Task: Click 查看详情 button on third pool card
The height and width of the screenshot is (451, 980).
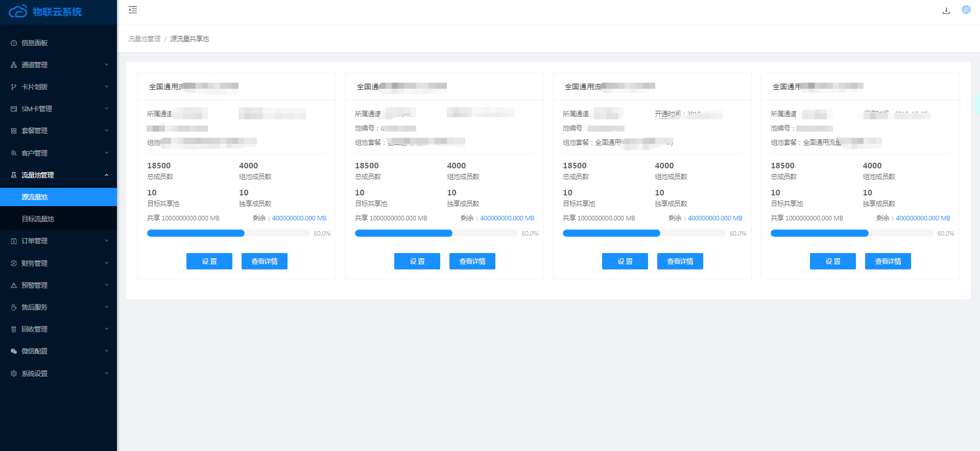Action: 680,261
